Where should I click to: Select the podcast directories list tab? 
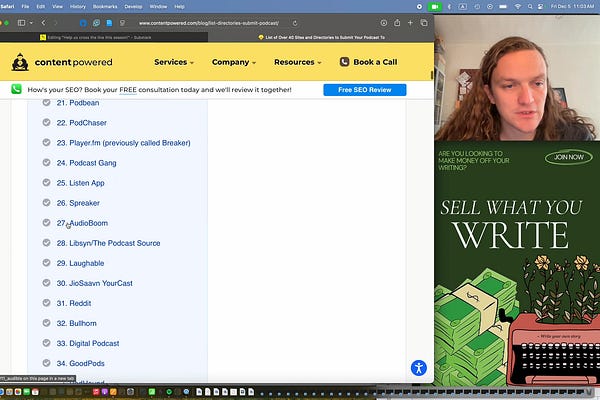click(x=321, y=37)
